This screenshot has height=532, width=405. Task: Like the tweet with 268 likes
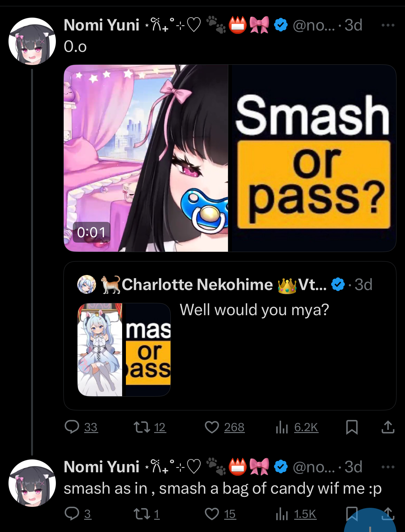224,427
